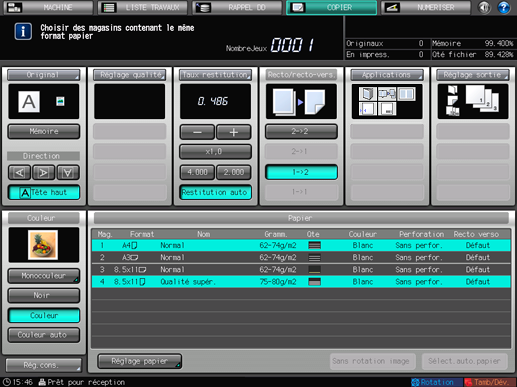Click the Mémoire button
517x387 pixels.
44,131
